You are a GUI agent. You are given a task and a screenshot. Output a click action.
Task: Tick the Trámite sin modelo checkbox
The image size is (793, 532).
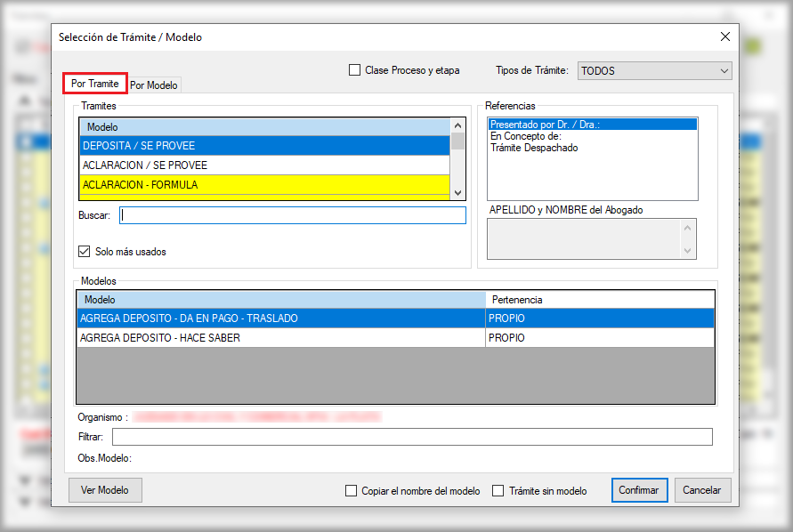coord(498,490)
